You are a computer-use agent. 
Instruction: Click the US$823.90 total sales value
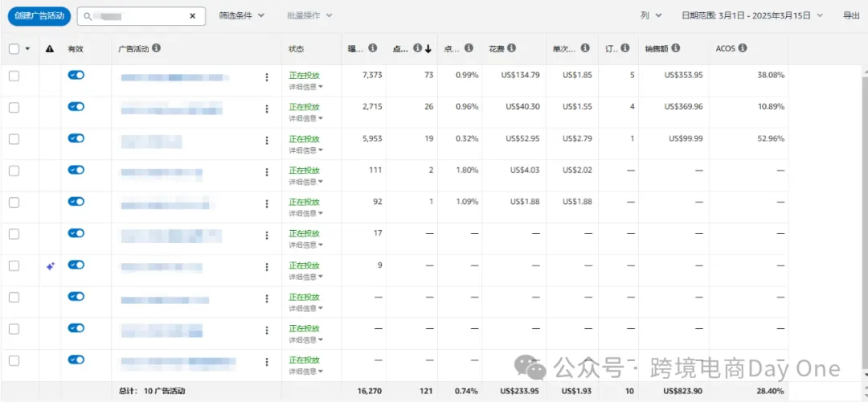[683, 392]
